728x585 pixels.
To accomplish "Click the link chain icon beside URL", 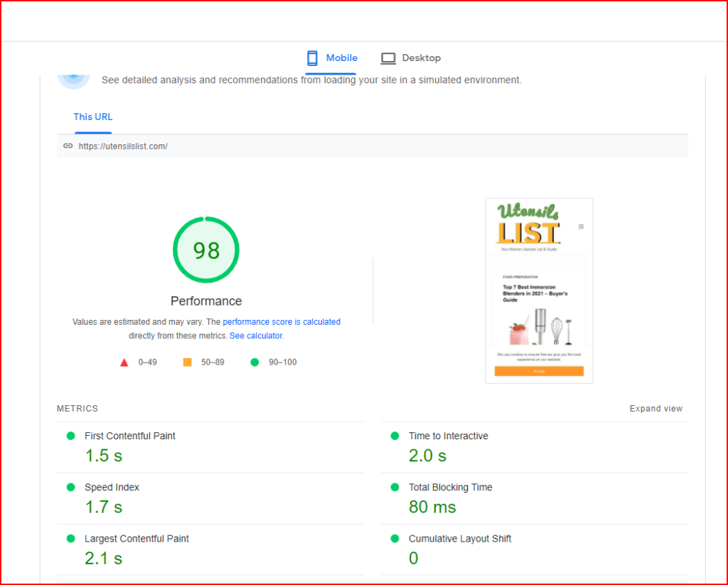I will point(68,146).
